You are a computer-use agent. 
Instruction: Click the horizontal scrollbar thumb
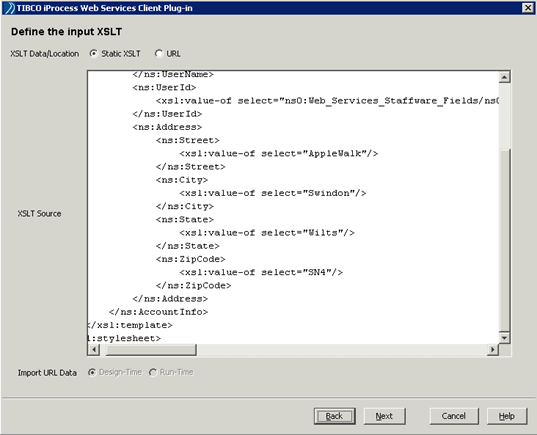click(x=151, y=350)
